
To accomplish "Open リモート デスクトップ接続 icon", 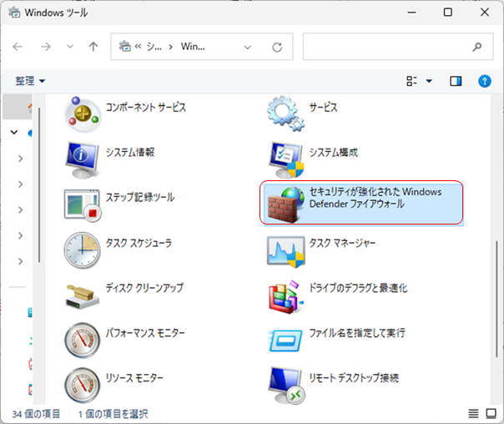I will [x=285, y=384].
